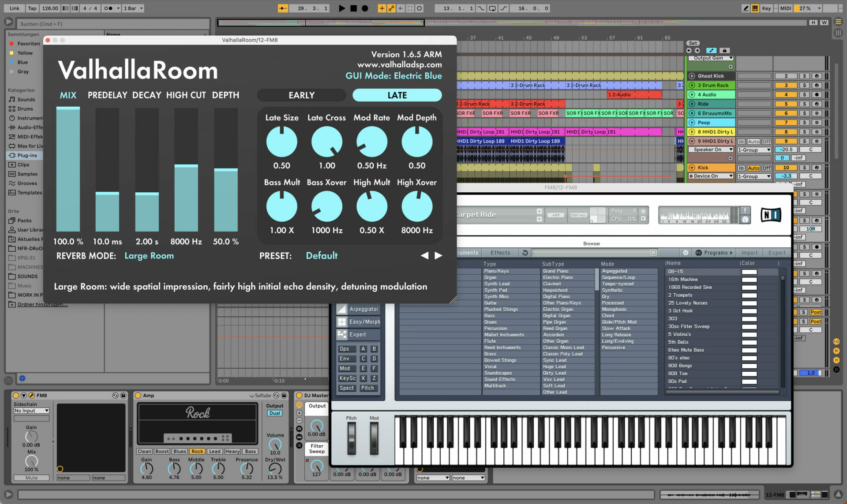Viewport: 847px width, 504px height.
Task: Open the Easy/Morph page in FM8
Action: tap(358, 322)
